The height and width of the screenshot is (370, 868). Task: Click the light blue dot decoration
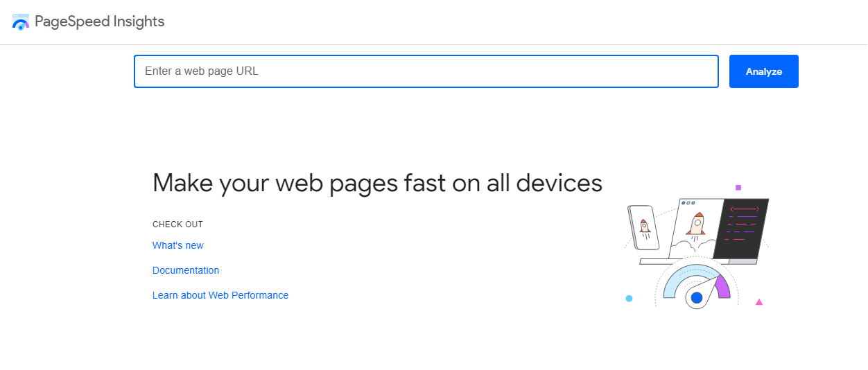tap(629, 299)
